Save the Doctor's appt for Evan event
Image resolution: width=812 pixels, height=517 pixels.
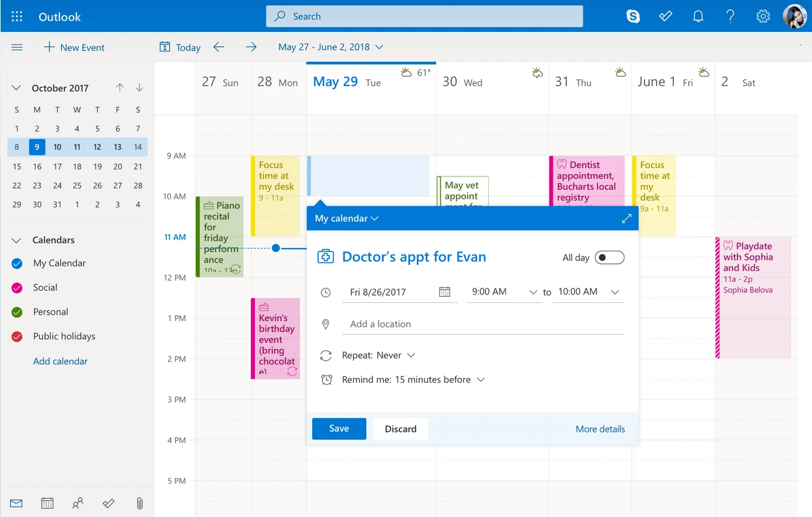tap(339, 428)
